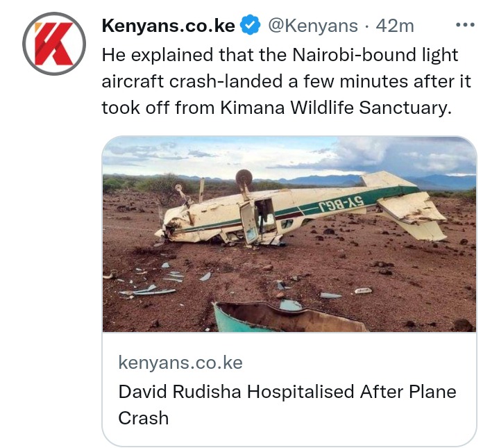Click the word Crash in card title

[x=144, y=417]
